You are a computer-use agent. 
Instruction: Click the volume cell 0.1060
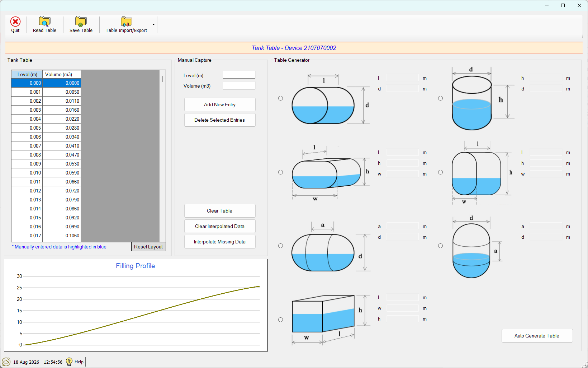(x=62, y=236)
